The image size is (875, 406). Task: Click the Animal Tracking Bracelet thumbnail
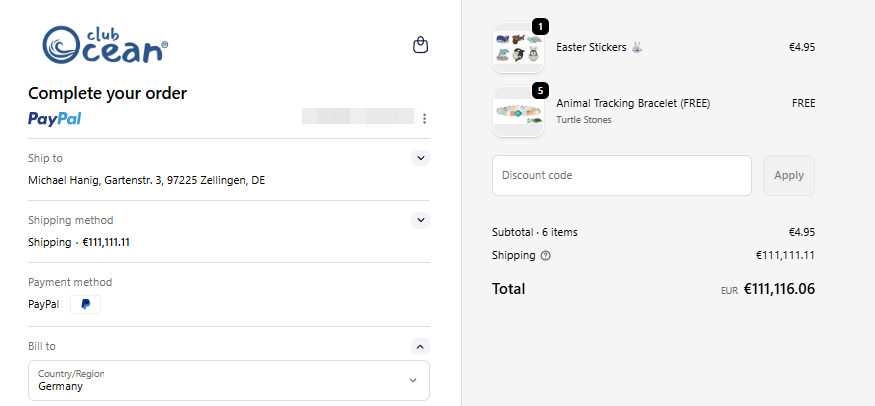[518, 112]
